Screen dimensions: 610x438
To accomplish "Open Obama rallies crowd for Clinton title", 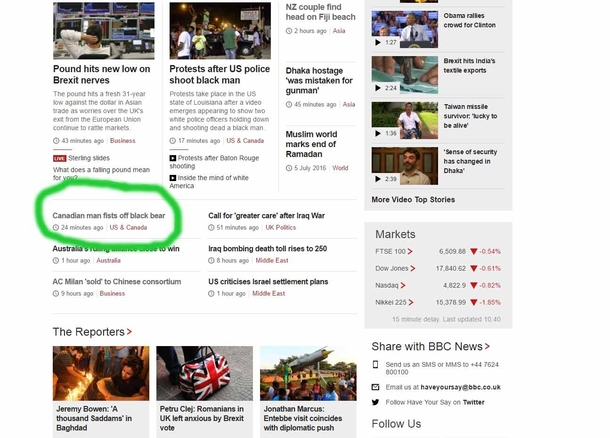I will 470,20.
